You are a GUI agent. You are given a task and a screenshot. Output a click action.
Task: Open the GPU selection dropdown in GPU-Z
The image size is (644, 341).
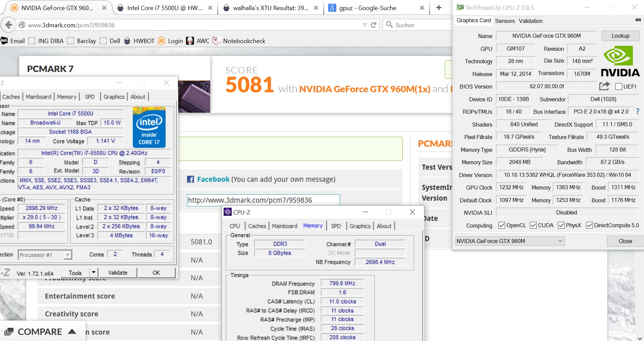(510, 241)
